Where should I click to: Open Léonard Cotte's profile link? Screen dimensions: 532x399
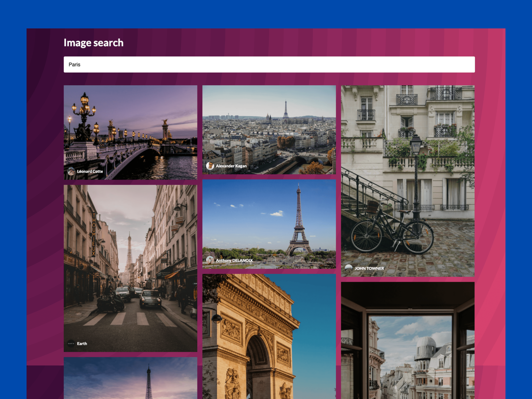pos(90,172)
